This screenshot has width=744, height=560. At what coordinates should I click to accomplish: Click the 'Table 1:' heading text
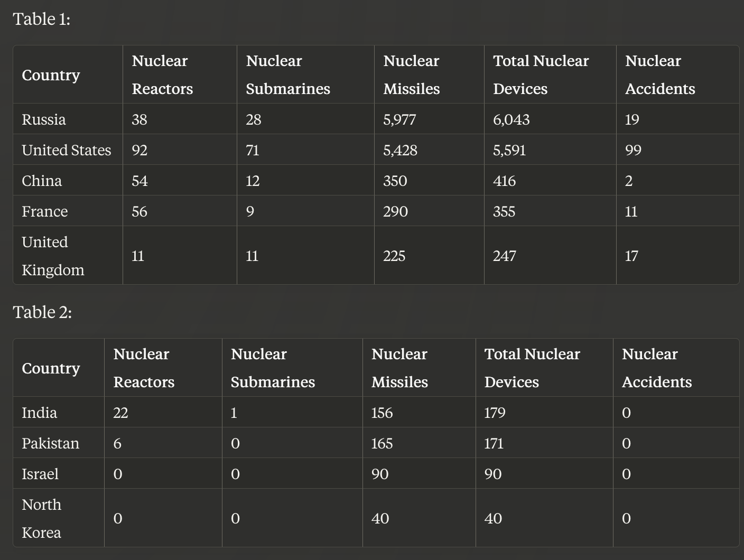[42, 19]
